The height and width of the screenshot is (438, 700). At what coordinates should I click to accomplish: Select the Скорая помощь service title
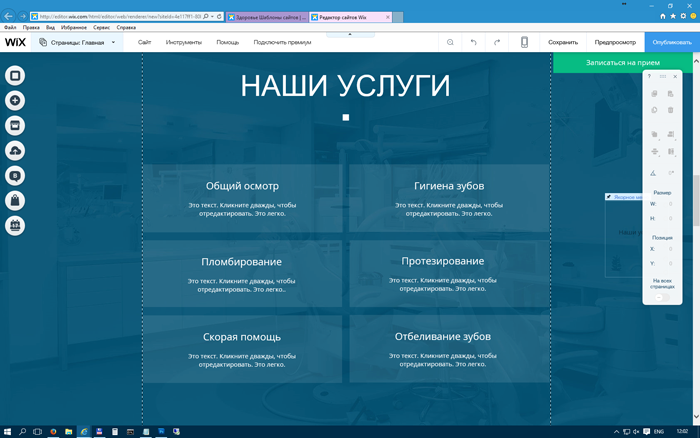[x=242, y=337]
